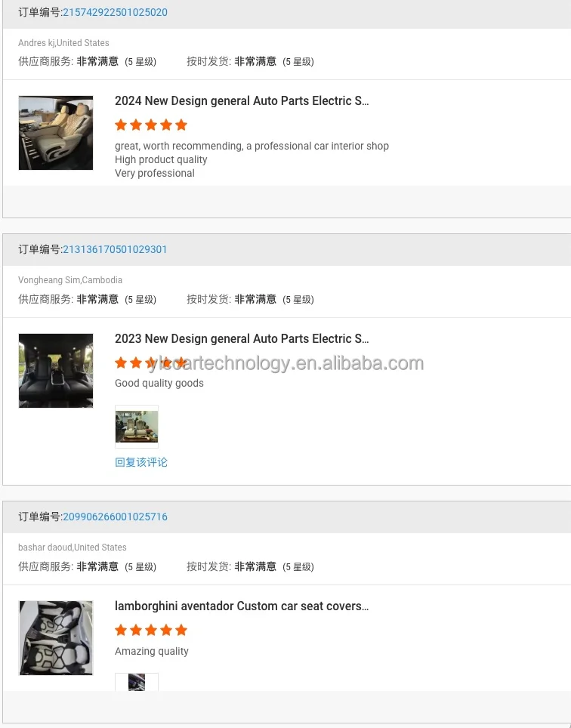Click the 回复该评论 reply link
571x728 pixels.
(141, 462)
